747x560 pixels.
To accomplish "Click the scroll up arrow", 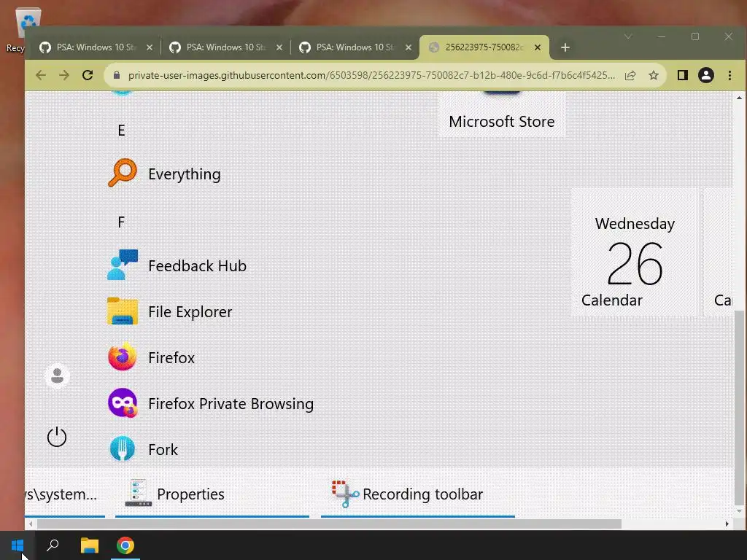I will point(739,98).
